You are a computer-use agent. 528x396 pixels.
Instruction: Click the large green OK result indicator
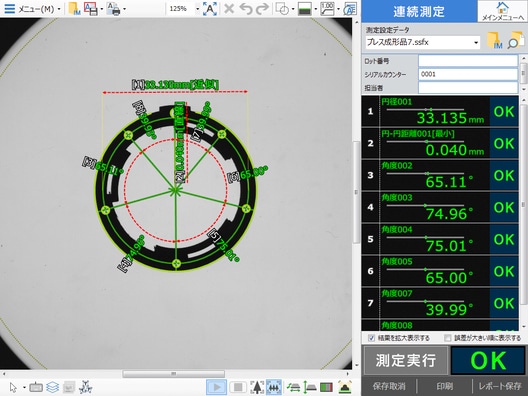click(488, 360)
